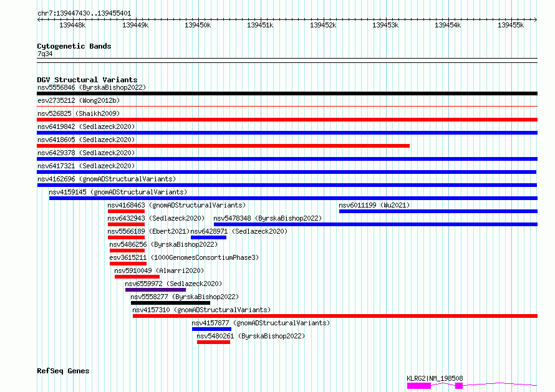Viewport: 555px width, 392px height.
Task: Select the large magenta KLRG2 exon block
Action: click(419, 386)
